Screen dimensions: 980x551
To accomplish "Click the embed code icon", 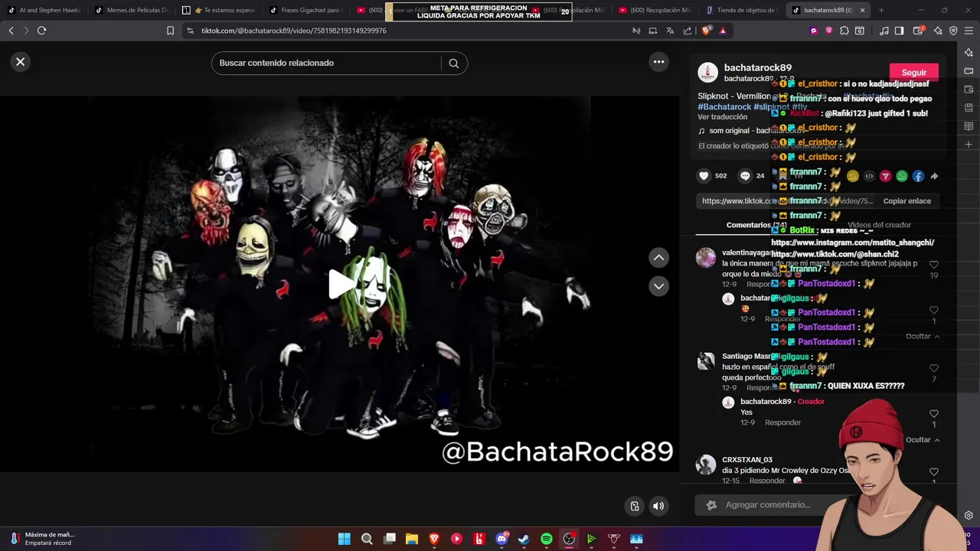I will click(869, 176).
